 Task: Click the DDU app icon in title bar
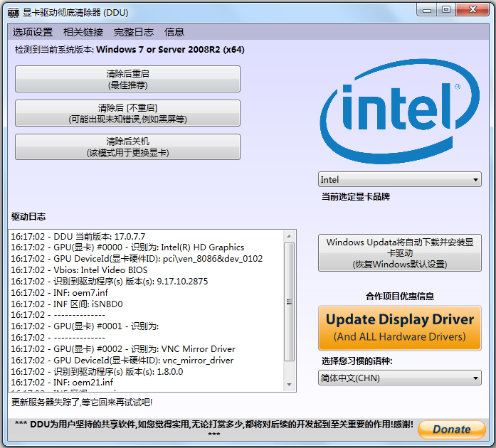pos(14,13)
